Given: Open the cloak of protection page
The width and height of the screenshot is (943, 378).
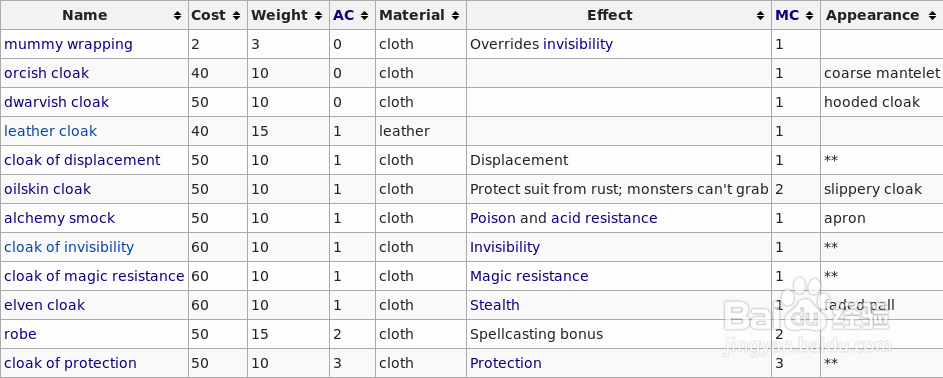Looking at the screenshot, I should [x=70, y=364].
